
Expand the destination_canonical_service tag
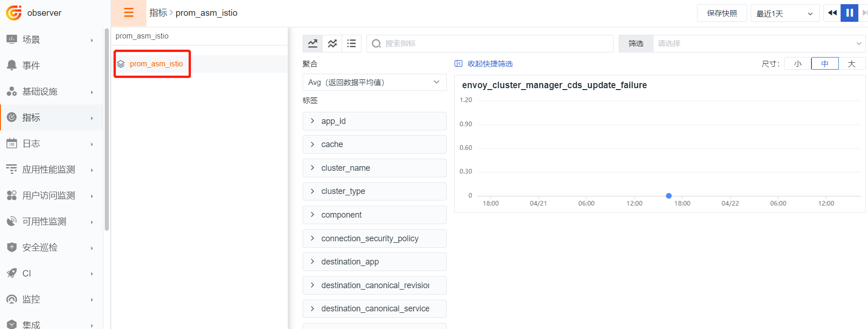coord(374,309)
